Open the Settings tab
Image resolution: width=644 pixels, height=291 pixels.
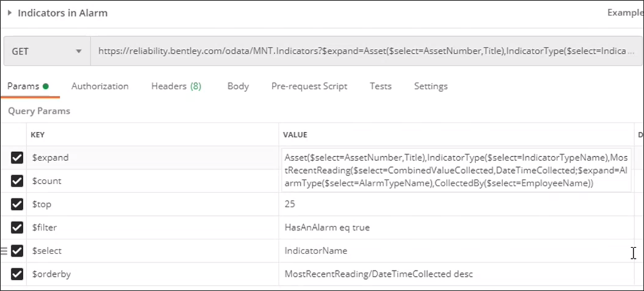[430, 86]
